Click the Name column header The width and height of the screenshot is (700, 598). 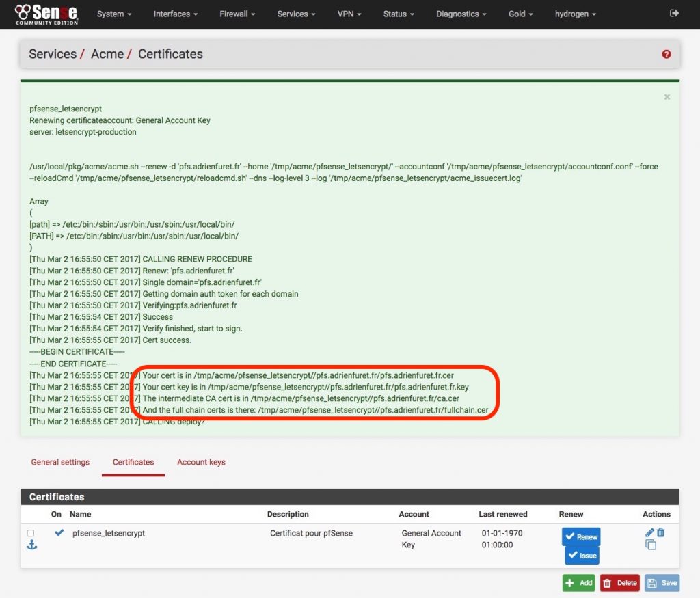pyautogui.click(x=81, y=514)
